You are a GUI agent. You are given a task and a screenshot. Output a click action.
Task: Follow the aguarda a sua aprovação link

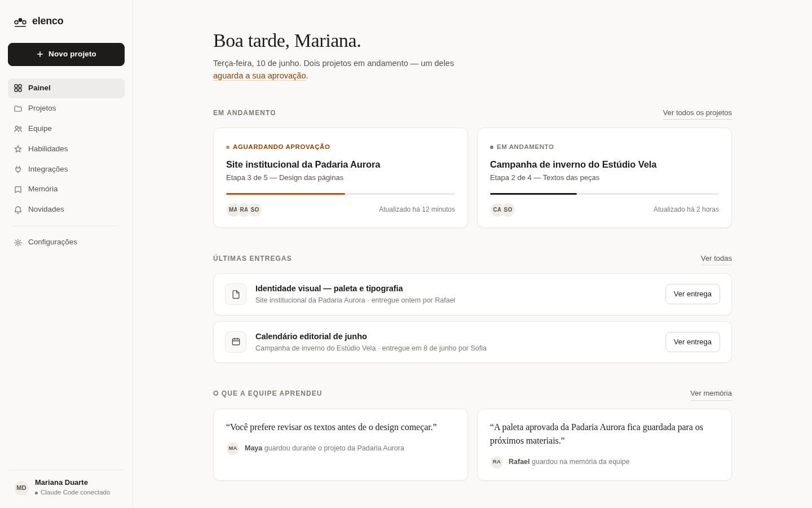pyautogui.click(x=259, y=76)
